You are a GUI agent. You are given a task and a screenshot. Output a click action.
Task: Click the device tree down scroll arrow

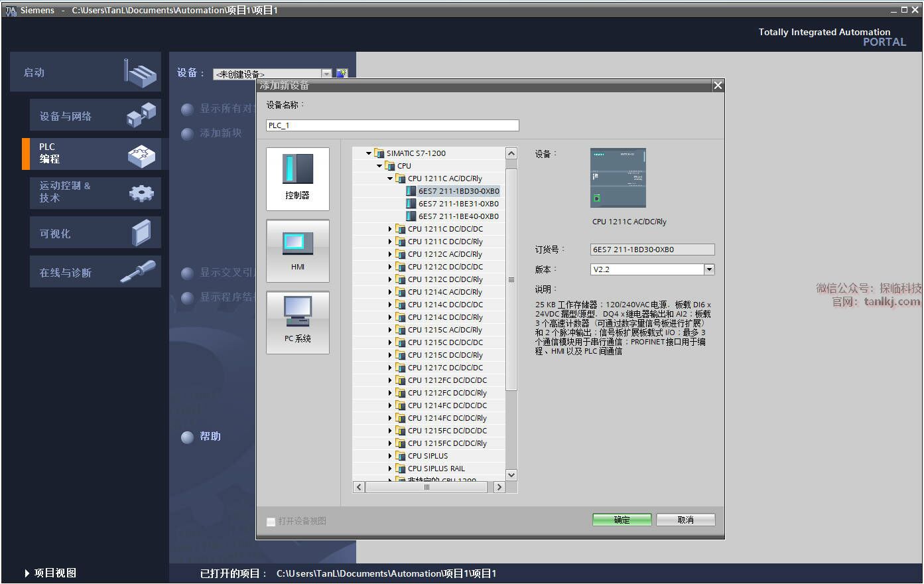coord(511,475)
